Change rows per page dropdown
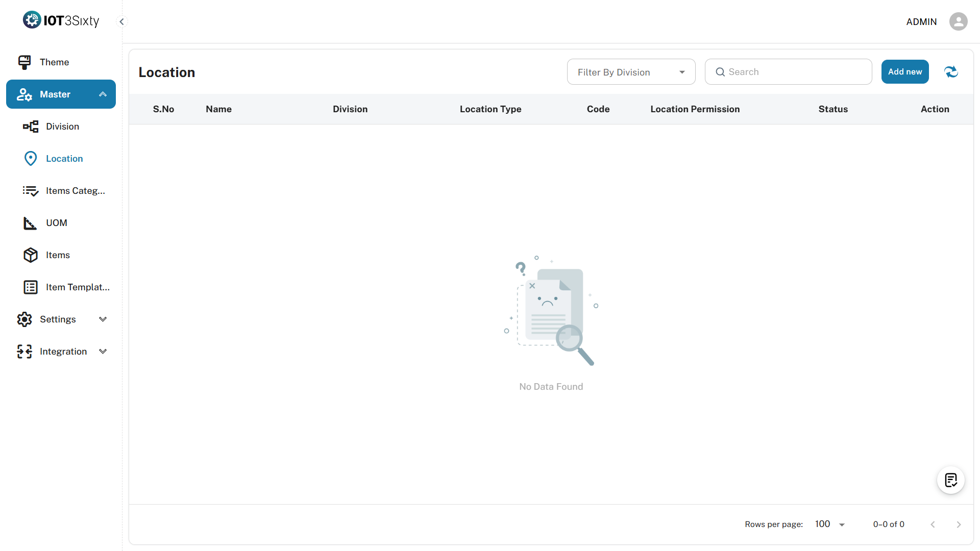The width and height of the screenshot is (980, 551). coord(830,524)
